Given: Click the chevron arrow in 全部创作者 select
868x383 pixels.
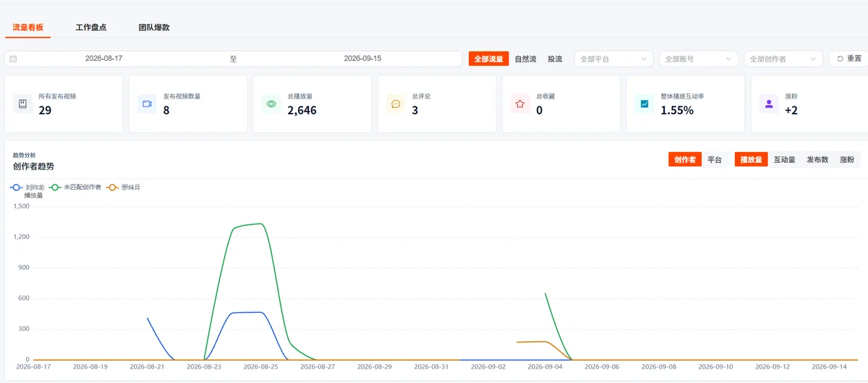Looking at the screenshot, I should pos(813,59).
